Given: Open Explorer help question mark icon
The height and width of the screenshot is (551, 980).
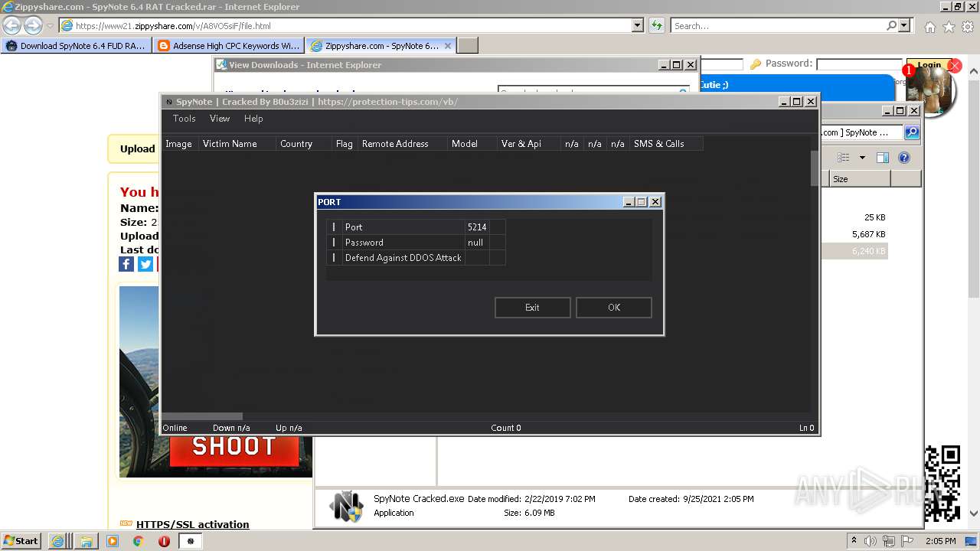Looking at the screenshot, I should coord(904,158).
